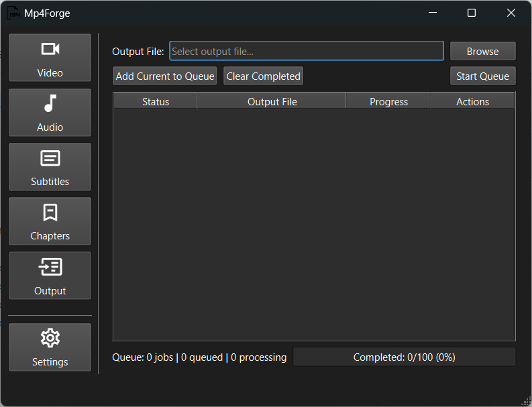Start the queue with Start Queue
The width and height of the screenshot is (532, 407).
[482, 76]
